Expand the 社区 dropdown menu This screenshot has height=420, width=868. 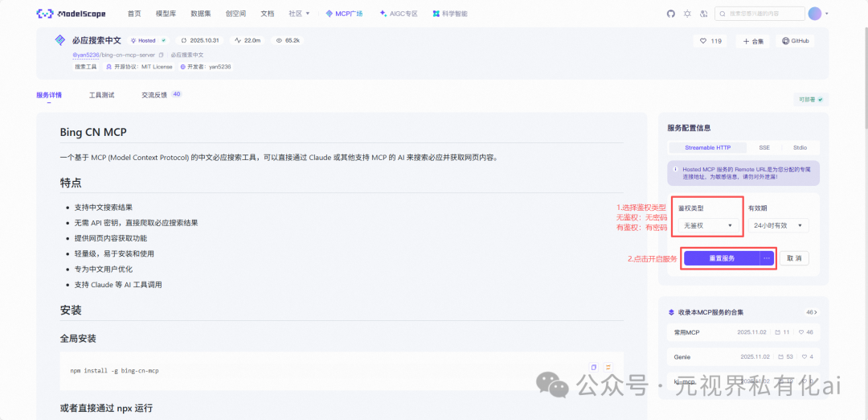click(299, 14)
